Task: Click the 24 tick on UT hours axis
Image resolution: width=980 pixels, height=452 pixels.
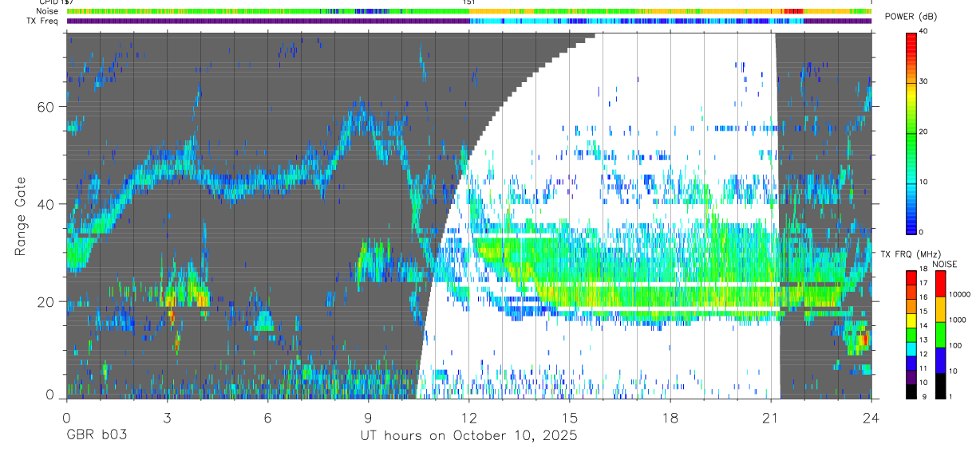Action: click(871, 416)
